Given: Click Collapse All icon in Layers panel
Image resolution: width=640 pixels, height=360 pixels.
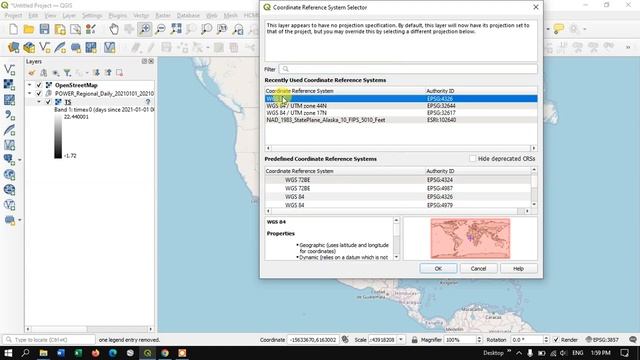Looking at the screenshot, I should (108, 73).
